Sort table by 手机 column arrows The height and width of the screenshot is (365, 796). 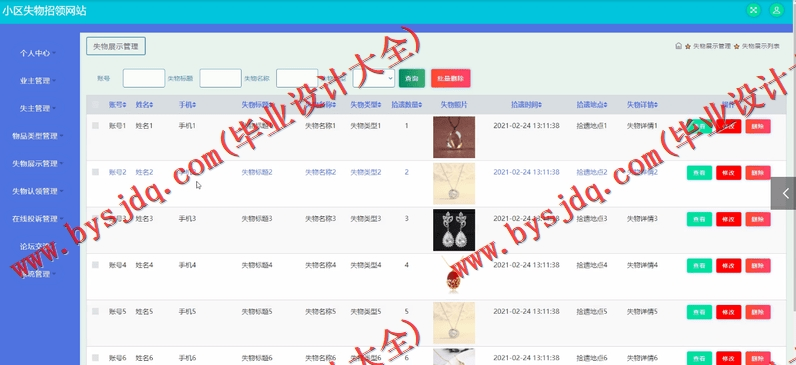pos(194,105)
